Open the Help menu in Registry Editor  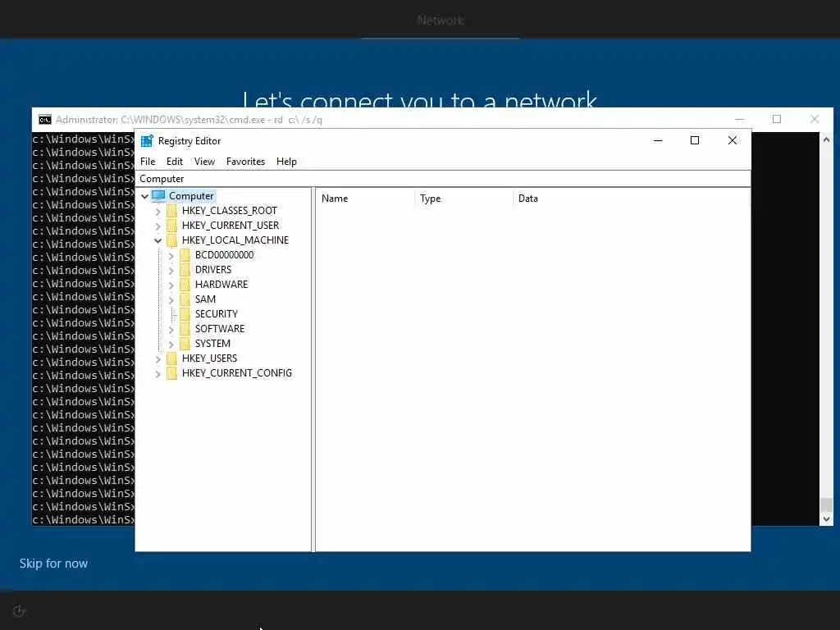pyautogui.click(x=286, y=162)
